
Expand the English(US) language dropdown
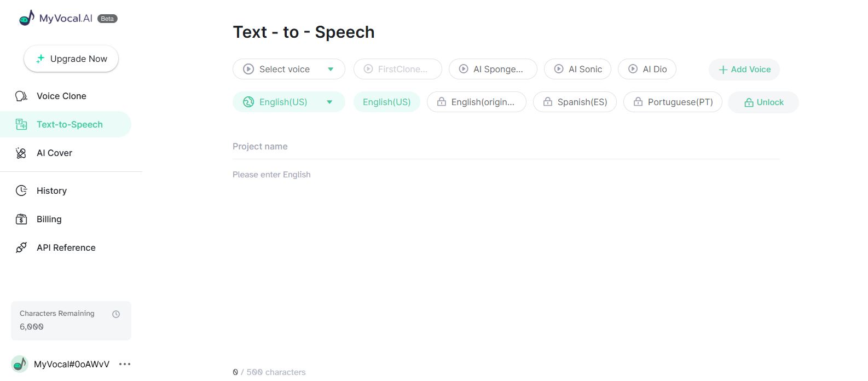coord(329,102)
